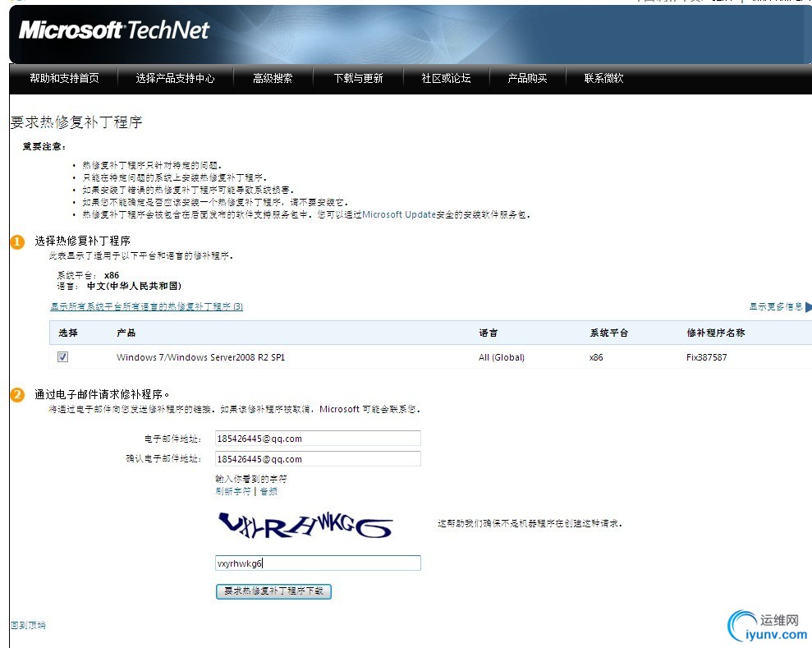Click the 系统平台 column header
812x648 pixels.
608,333
